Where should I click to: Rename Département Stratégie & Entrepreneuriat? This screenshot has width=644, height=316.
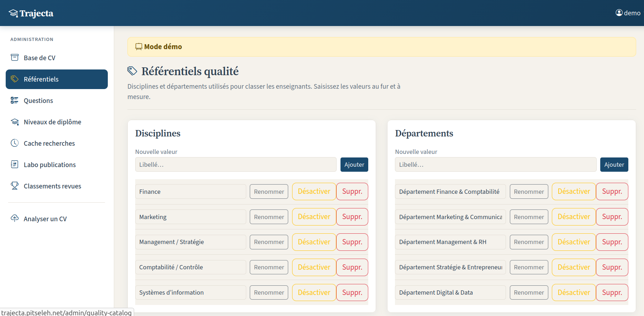pos(529,267)
